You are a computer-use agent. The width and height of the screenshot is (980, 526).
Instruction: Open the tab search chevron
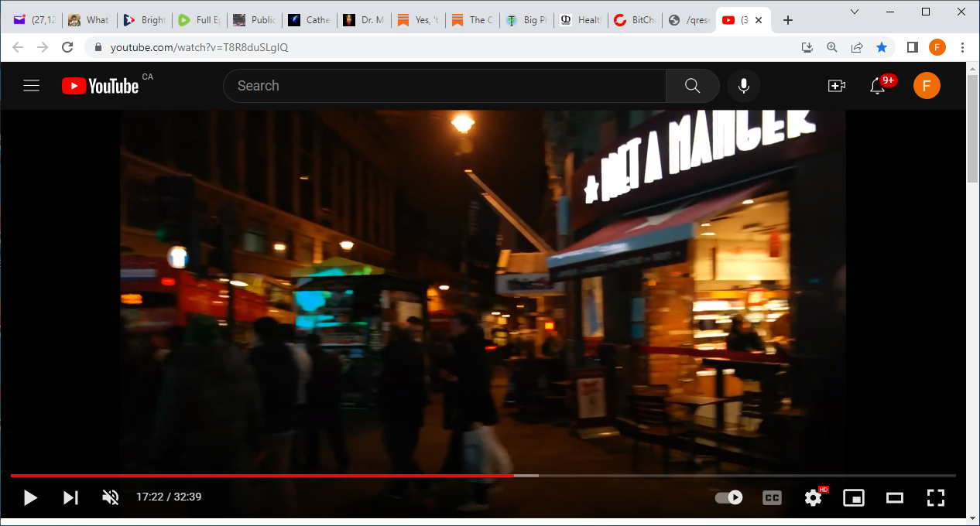[x=855, y=12]
